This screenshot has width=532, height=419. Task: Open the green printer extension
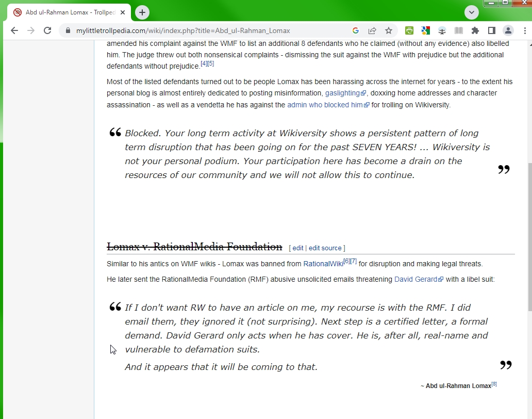coord(409,30)
